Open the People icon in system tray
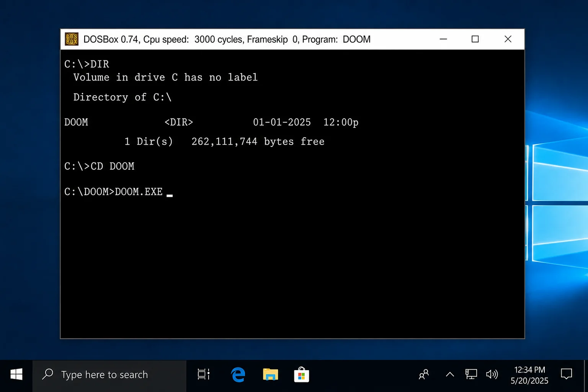 424,374
